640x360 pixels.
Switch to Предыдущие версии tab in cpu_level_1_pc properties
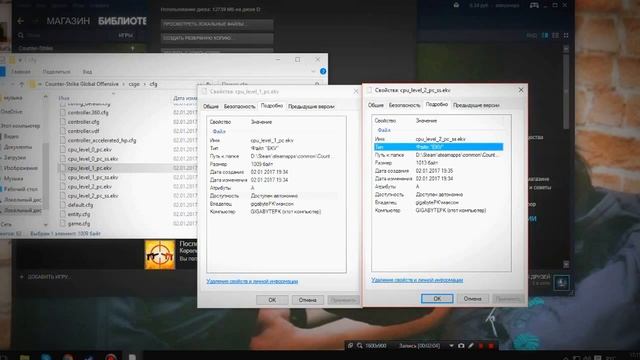[311, 107]
